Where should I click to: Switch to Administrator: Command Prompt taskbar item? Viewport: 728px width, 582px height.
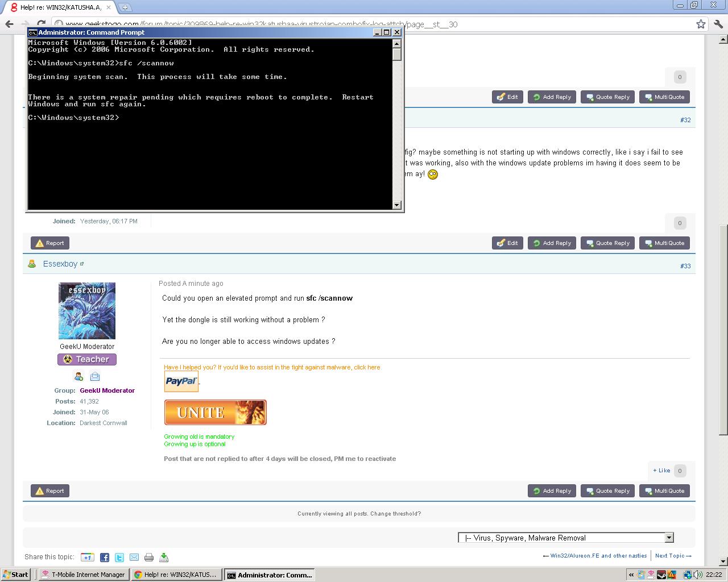coord(269,575)
